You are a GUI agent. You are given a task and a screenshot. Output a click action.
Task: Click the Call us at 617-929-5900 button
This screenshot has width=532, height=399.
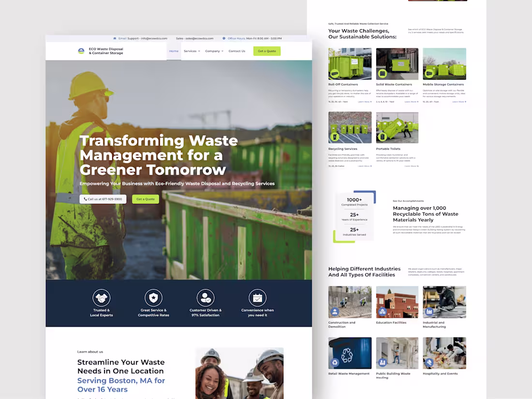[103, 199]
